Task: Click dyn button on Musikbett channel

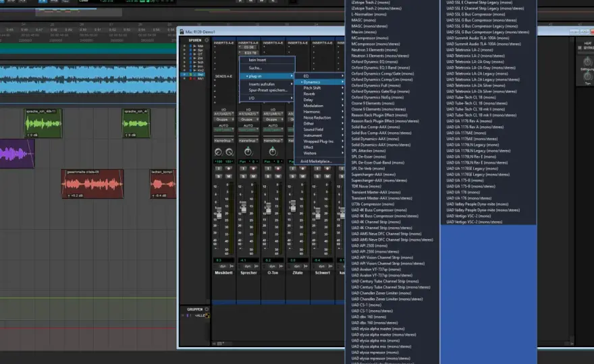Action: [222, 266]
